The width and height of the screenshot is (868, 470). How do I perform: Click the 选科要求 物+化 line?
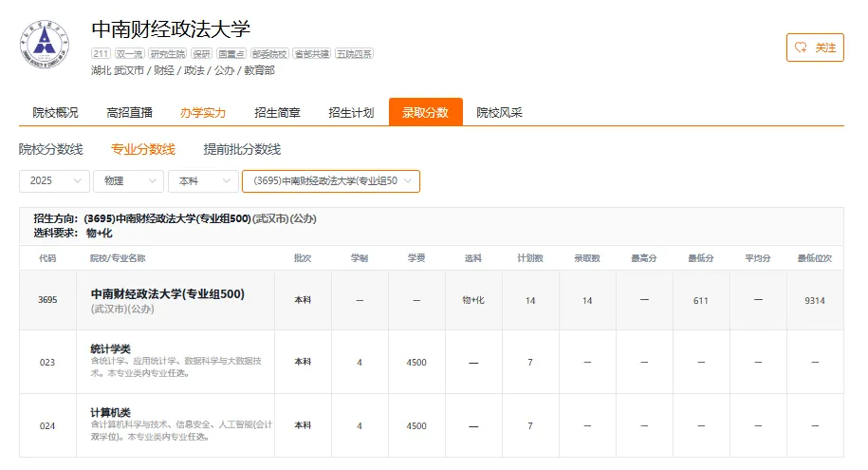point(72,234)
